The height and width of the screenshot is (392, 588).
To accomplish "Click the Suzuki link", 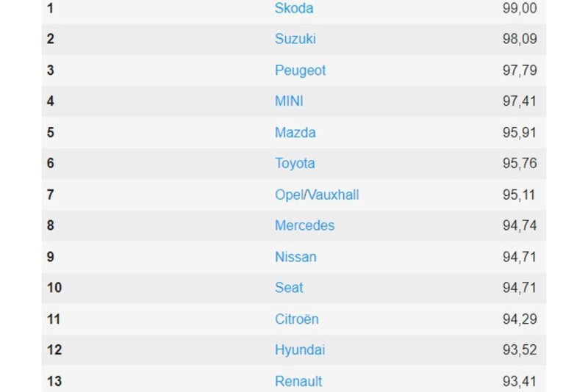I will click(x=295, y=39).
